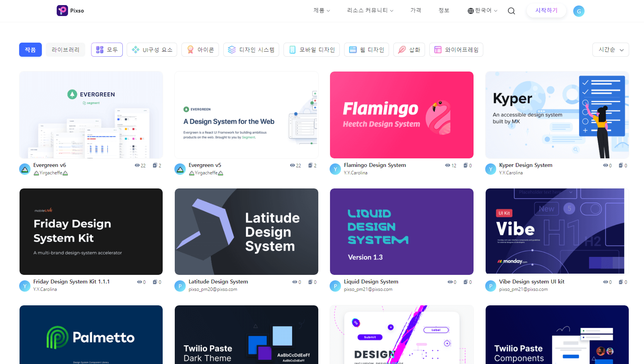This screenshot has height=364, width=644.
Task: Click author name pixso_pm20@pixso.com
Action: pyautogui.click(x=213, y=289)
